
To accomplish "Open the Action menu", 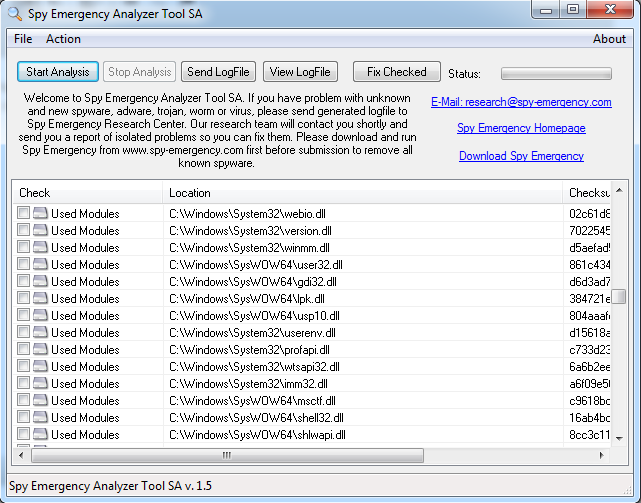I will [x=63, y=39].
